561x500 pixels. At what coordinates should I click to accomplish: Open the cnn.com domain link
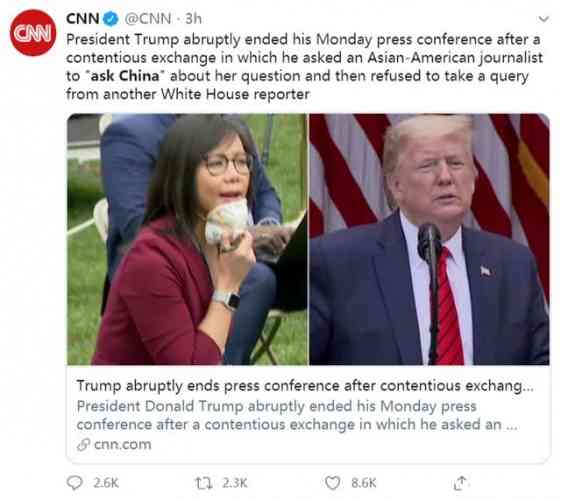pyautogui.click(x=122, y=444)
